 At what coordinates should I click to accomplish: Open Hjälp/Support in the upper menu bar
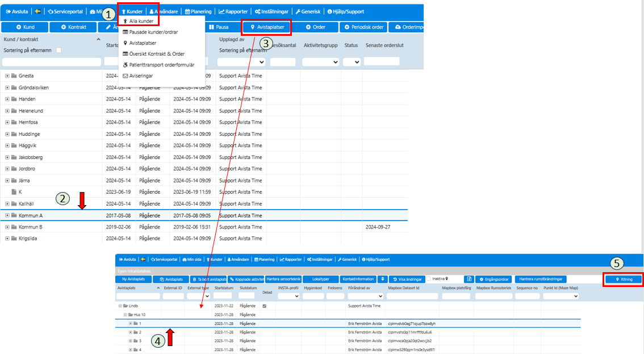(345, 11)
